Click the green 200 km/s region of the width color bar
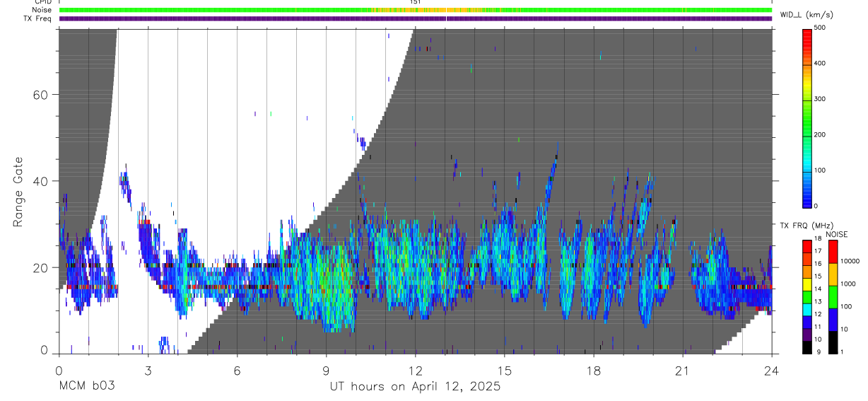The height and width of the screenshot is (401, 868). [x=808, y=134]
